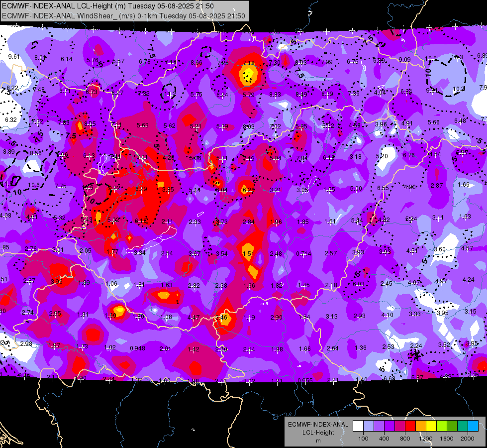Click the 5.63 grid value

coord(143,125)
